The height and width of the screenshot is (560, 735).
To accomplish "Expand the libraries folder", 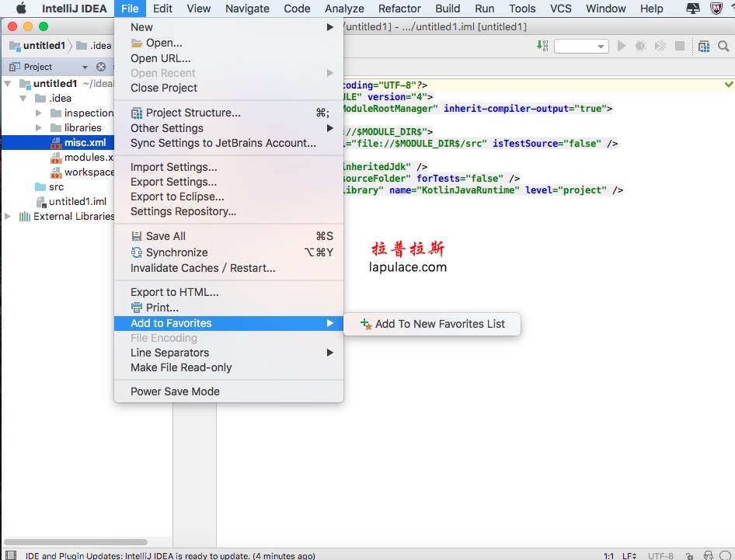I will [39, 127].
